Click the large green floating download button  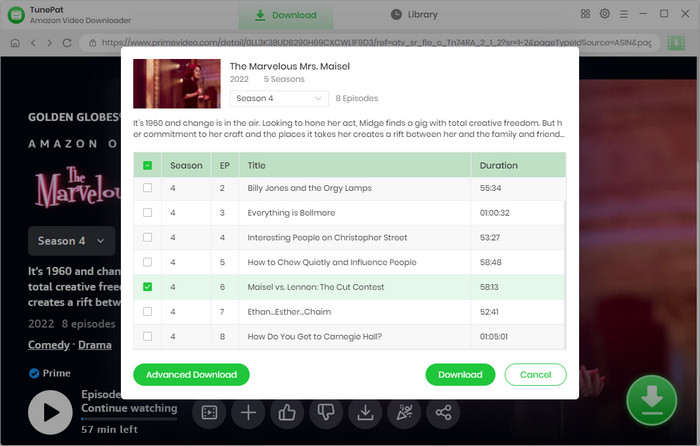[651, 400]
